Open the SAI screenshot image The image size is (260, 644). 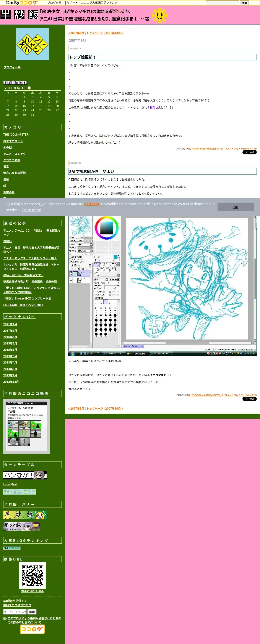(162, 286)
